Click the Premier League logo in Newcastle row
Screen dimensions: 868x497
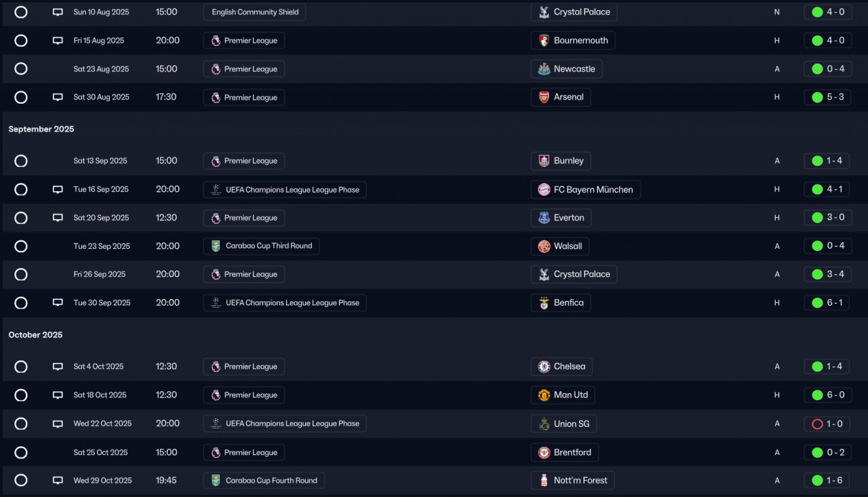(216, 69)
